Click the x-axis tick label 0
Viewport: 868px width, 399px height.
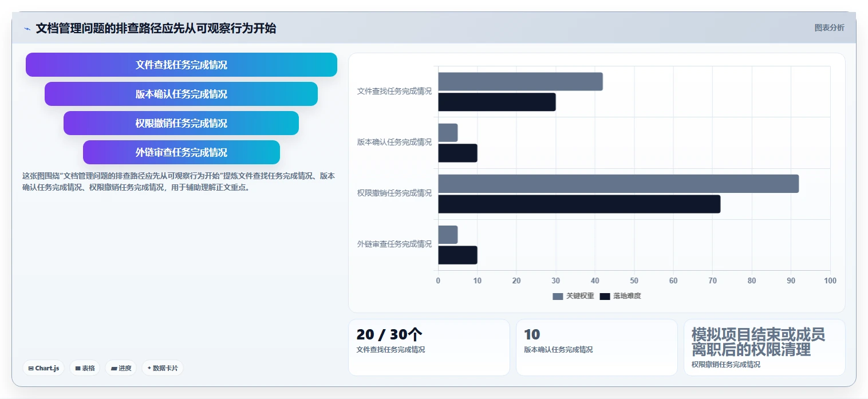pyautogui.click(x=438, y=281)
